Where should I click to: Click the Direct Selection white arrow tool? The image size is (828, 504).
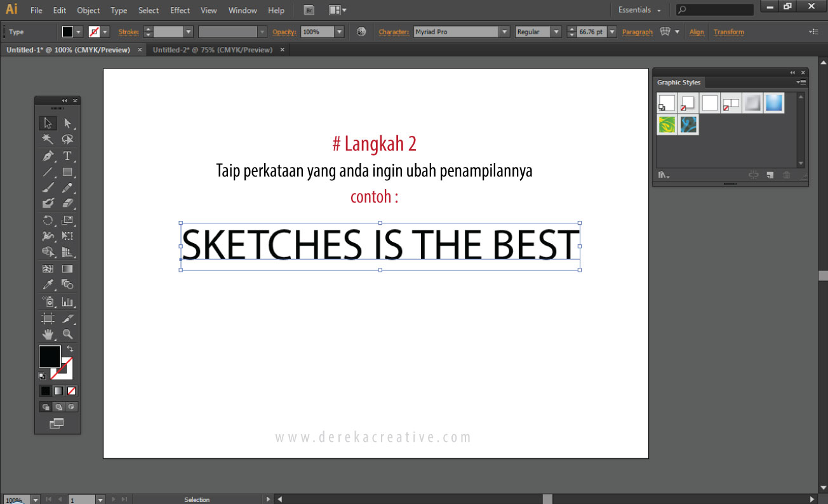coord(67,123)
